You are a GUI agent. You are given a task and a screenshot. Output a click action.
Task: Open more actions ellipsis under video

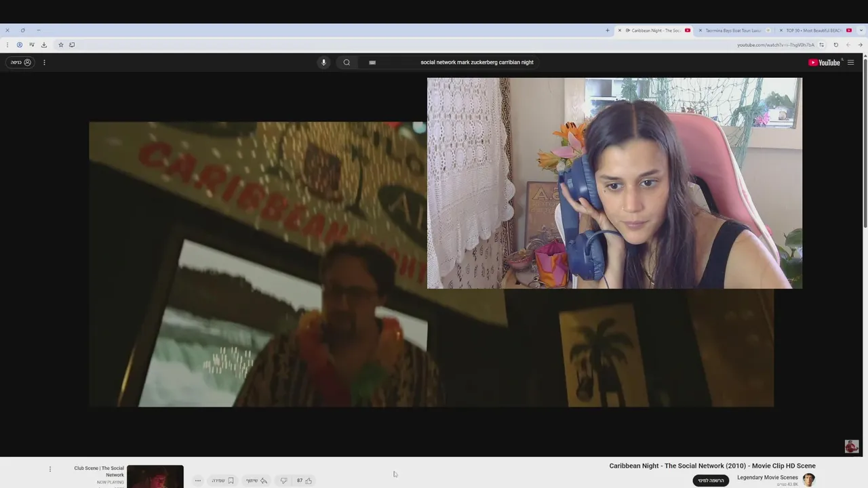198,481
